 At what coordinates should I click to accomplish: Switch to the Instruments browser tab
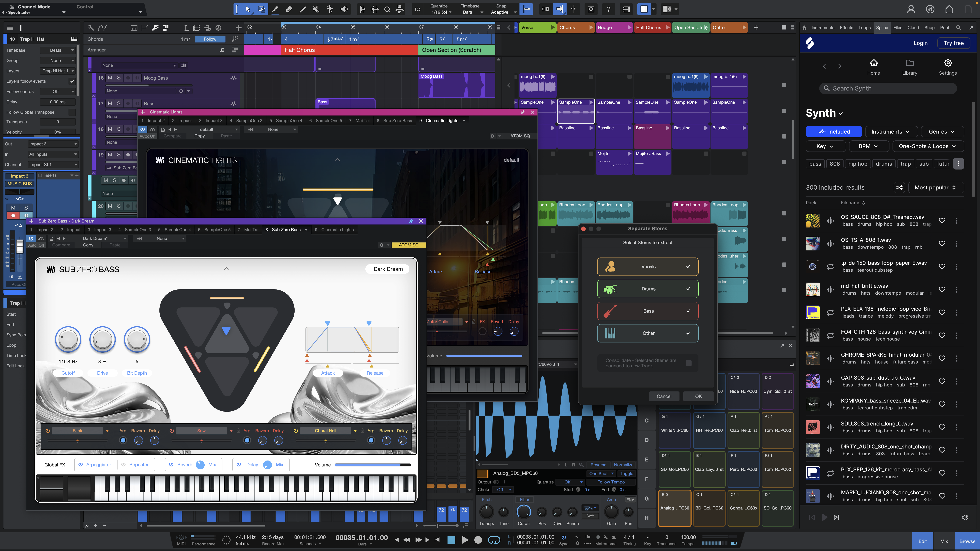pyautogui.click(x=822, y=27)
